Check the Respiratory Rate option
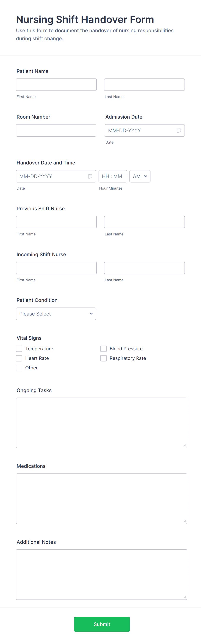 click(x=103, y=358)
